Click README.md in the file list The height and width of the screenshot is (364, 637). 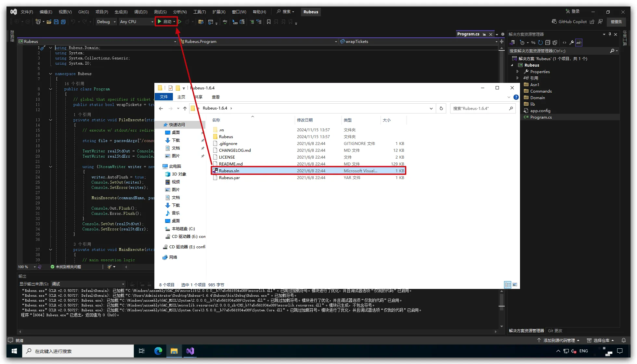230,164
